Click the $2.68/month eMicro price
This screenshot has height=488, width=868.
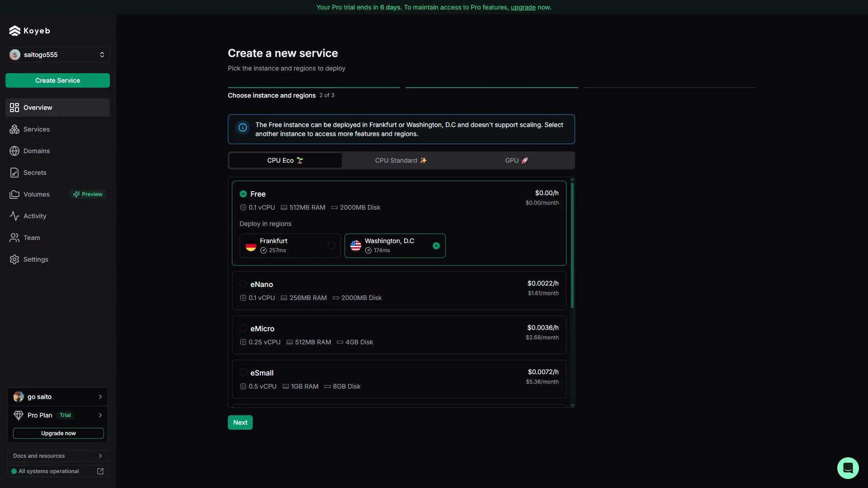point(542,338)
